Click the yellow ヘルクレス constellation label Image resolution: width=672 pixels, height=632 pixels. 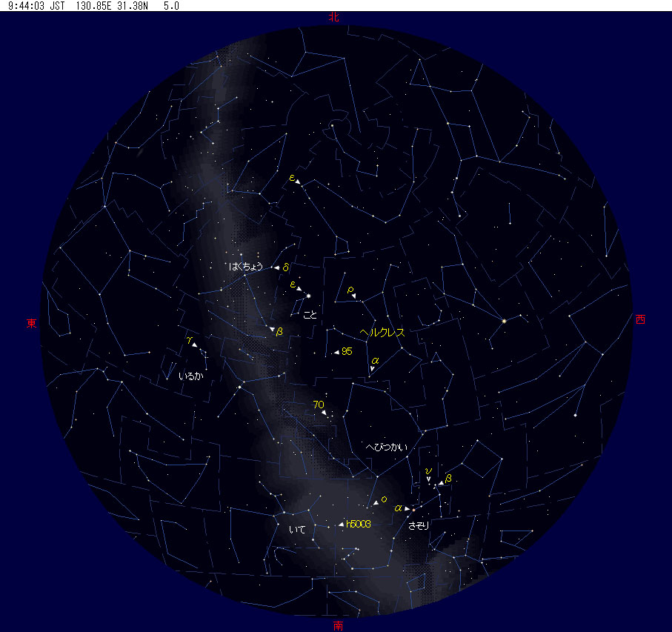click(382, 332)
